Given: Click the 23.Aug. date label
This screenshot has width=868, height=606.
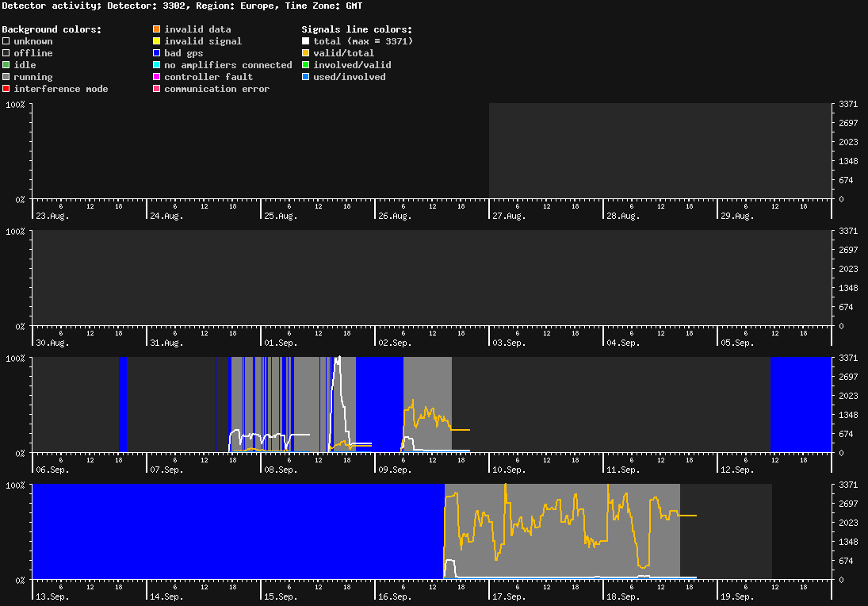Looking at the screenshot, I should point(52,216).
